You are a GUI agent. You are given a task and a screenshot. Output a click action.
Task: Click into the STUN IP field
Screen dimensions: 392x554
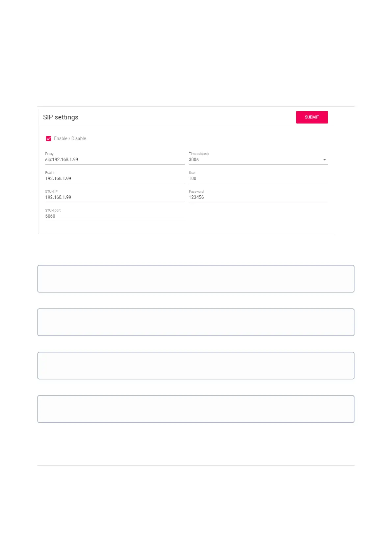pyautogui.click(x=114, y=197)
